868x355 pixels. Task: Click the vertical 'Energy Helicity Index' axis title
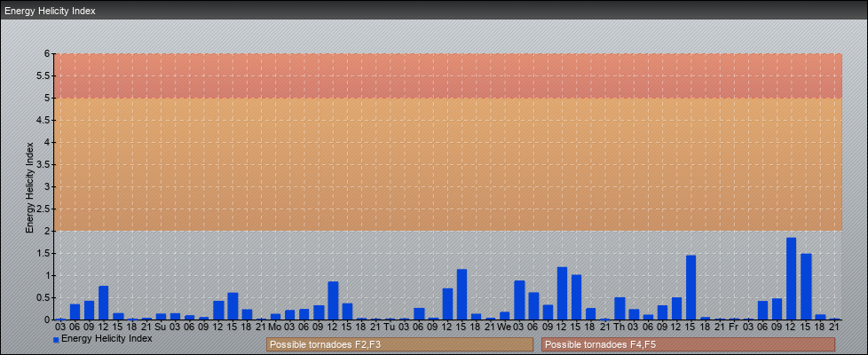pos(30,187)
